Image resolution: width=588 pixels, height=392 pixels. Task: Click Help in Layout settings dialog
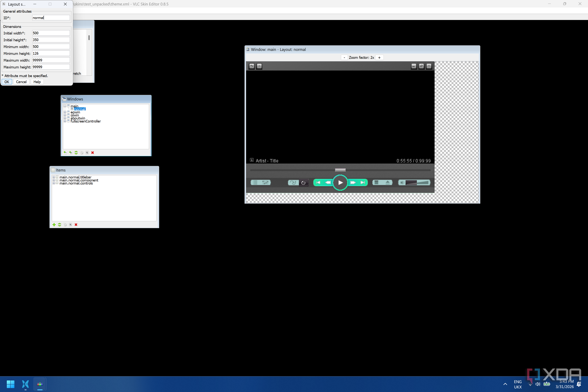(x=37, y=82)
